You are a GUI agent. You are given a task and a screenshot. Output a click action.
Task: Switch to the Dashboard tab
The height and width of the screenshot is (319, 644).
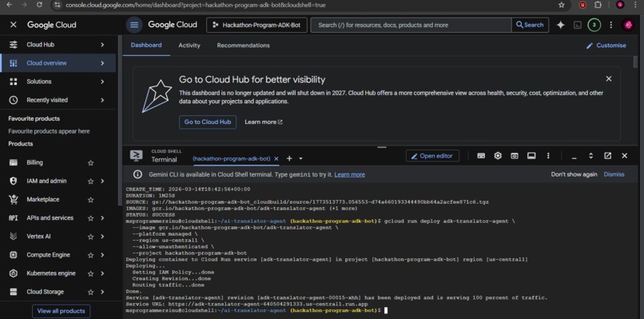point(146,46)
